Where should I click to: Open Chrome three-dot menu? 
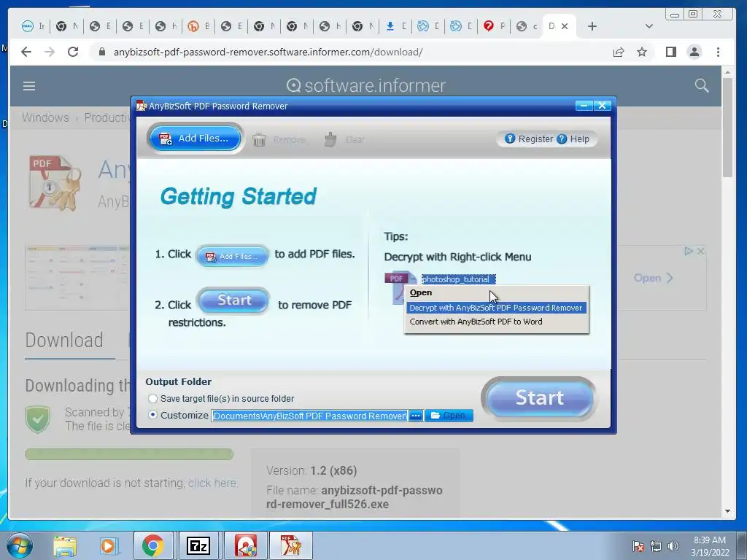tap(718, 52)
